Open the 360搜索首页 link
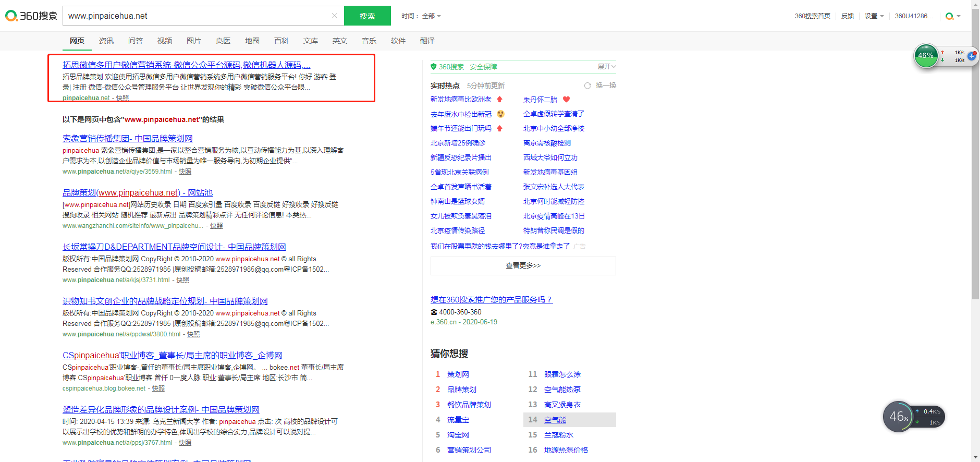980x462 pixels. [812, 16]
